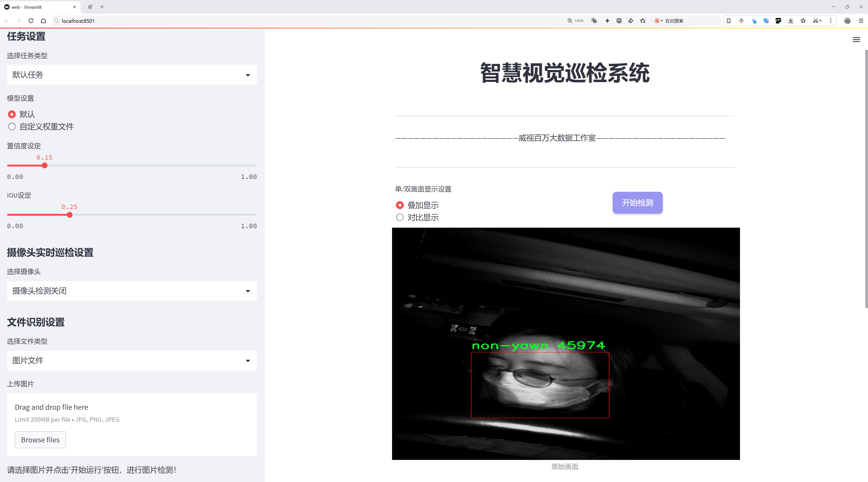The height and width of the screenshot is (482, 868).
Task: Click the 原始画面 image caption
Action: [x=565, y=467]
